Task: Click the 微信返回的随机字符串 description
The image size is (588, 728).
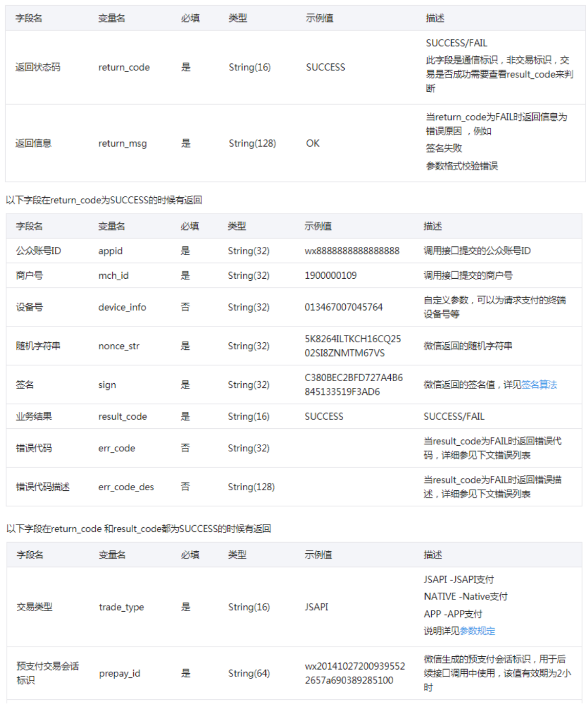Action: (468, 346)
